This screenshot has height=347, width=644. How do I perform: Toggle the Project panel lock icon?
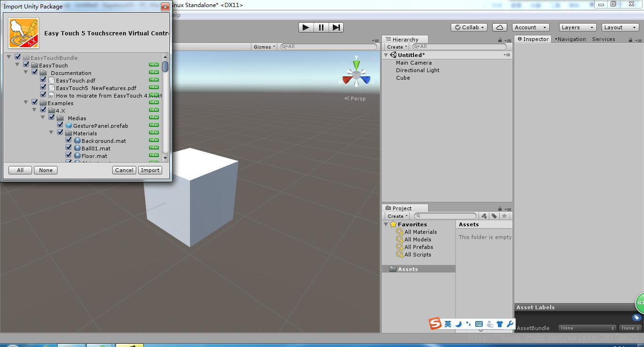point(500,208)
